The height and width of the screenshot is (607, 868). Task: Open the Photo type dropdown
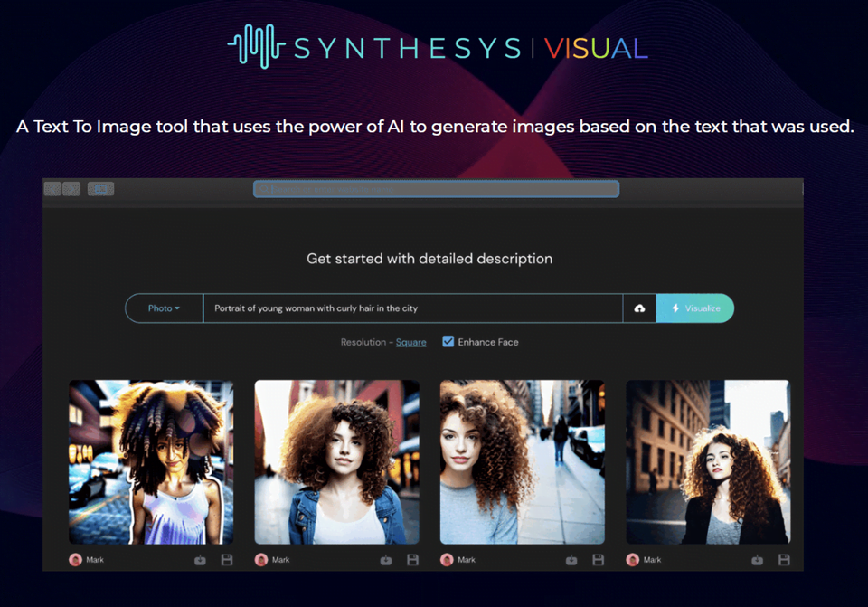(x=163, y=308)
